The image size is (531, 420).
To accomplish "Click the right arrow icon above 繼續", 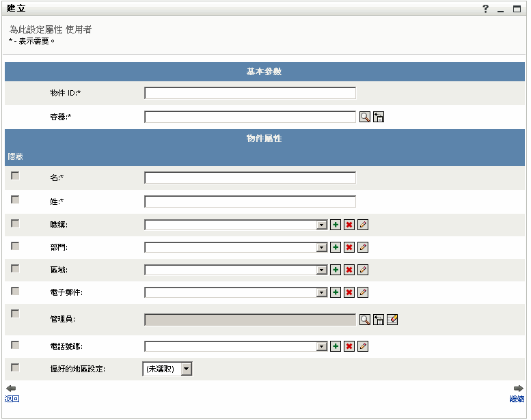I will (x=519, y=388).
